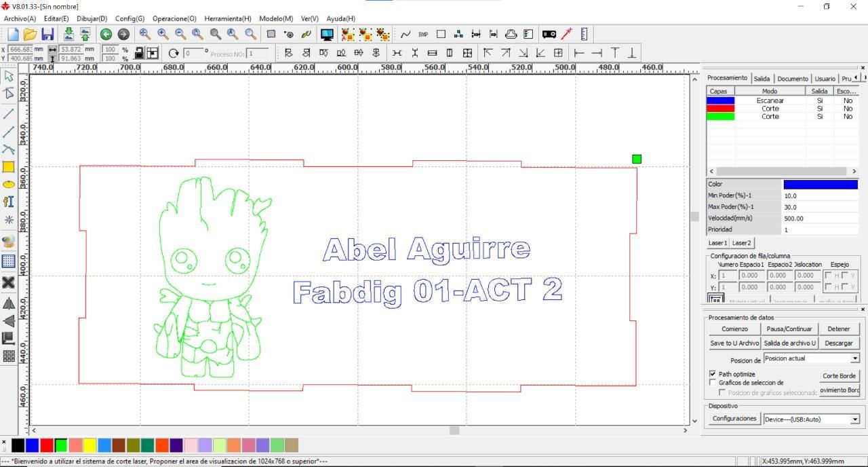Pick the black swatch in the bottom palette

(18, 445)
